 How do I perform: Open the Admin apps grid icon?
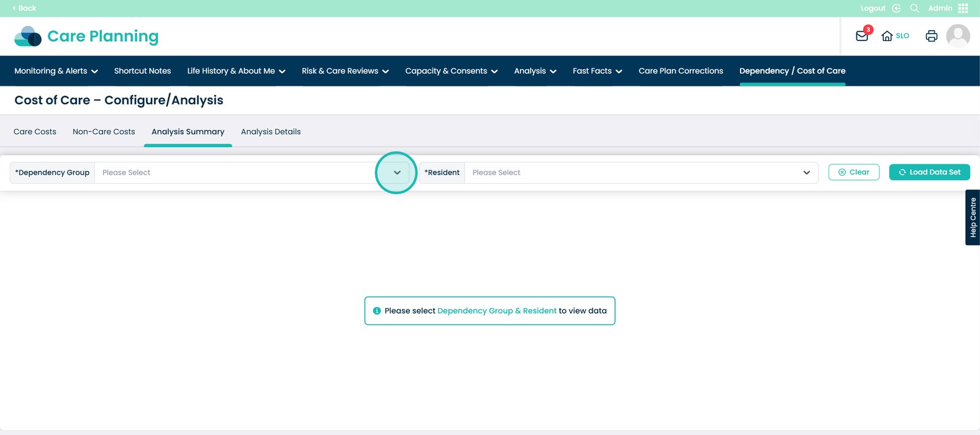[x=963, y=8]
